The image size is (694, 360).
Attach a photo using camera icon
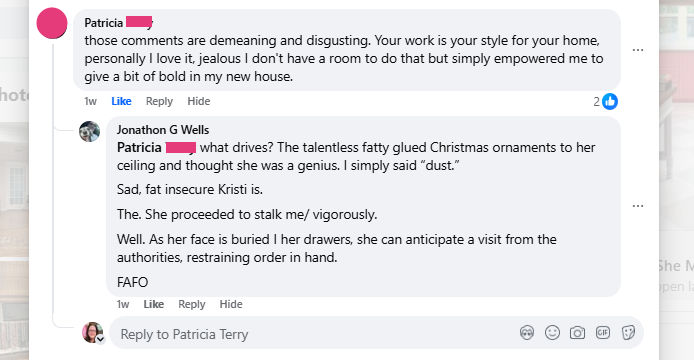tap(577, 333)
